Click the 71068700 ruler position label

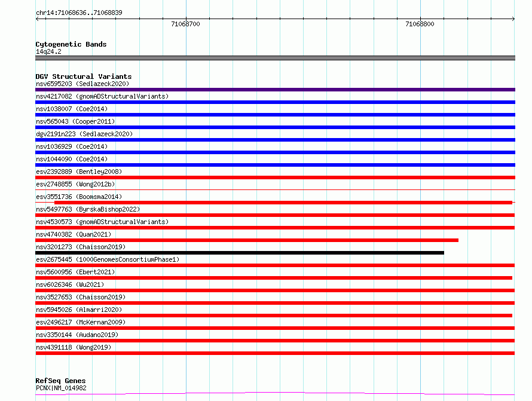[185, 24]
